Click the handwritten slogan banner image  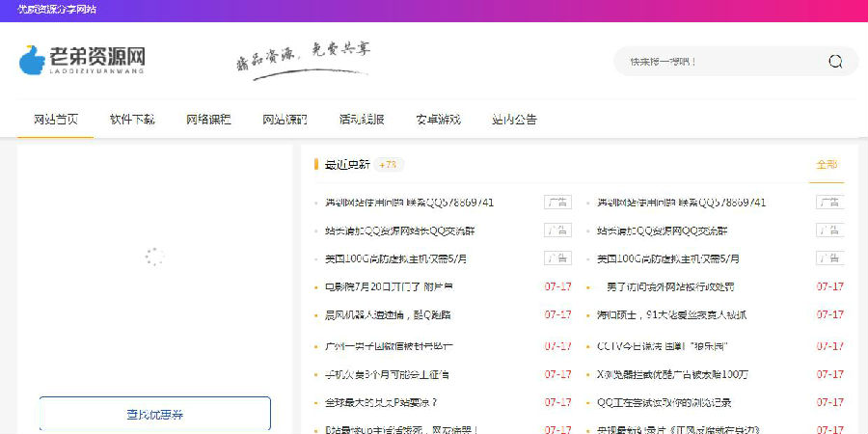click(x=303, y=56)
